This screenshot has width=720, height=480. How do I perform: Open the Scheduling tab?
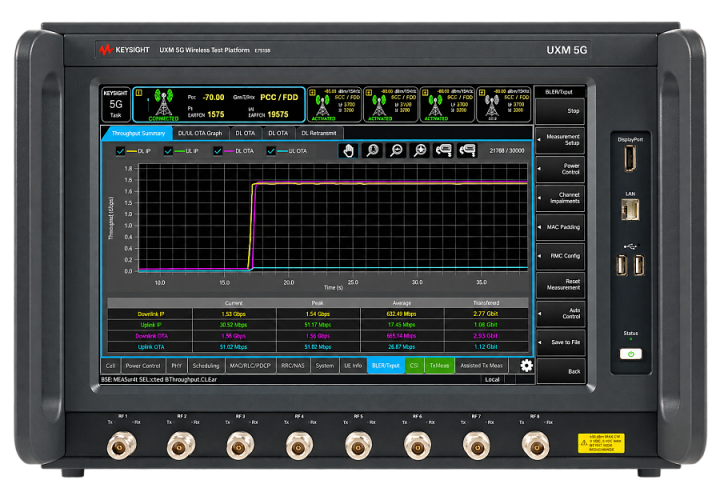click(x=206, y=366)
